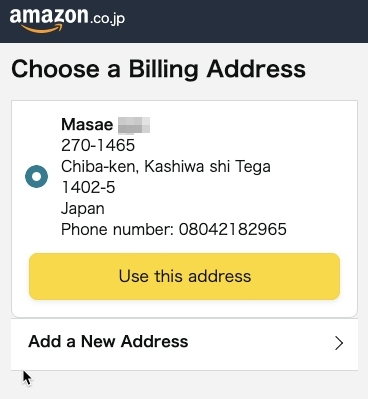Click the .co.jp part of the logo
The height and width of the screenshot is (399, 368).
107,18
